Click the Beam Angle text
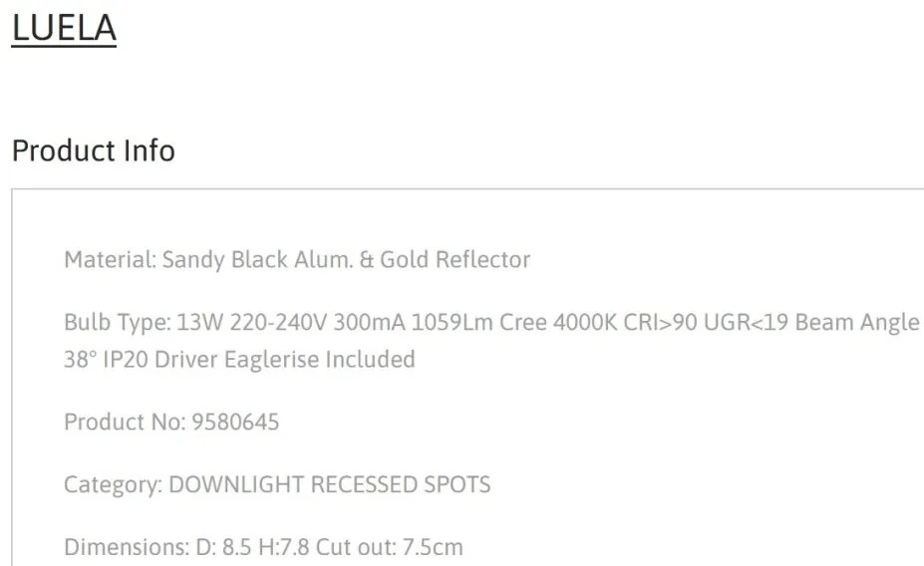 click(x=862, y=323)
